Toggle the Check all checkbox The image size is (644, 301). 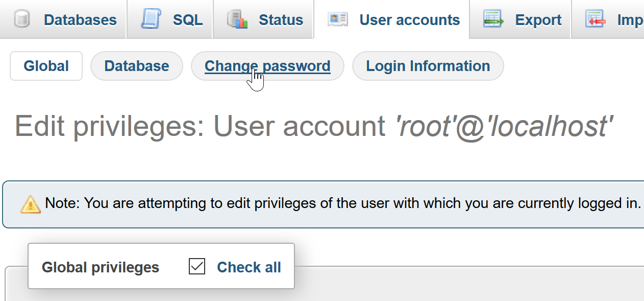point(197,267)
